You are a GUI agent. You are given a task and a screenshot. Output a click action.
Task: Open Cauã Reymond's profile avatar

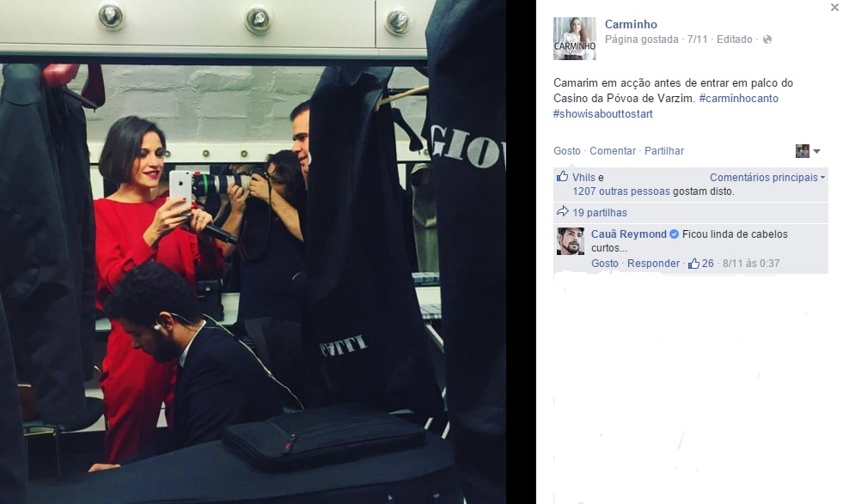click(571, 241)
